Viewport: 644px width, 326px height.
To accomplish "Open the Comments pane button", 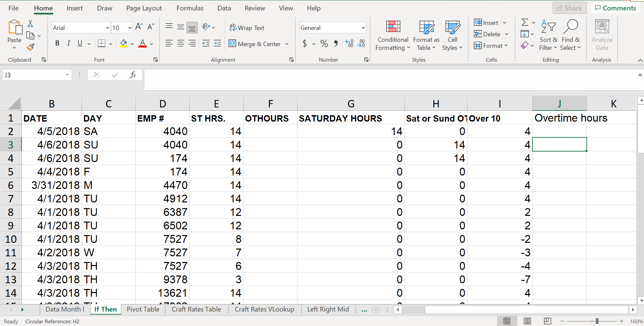I will tap(615, 8).
